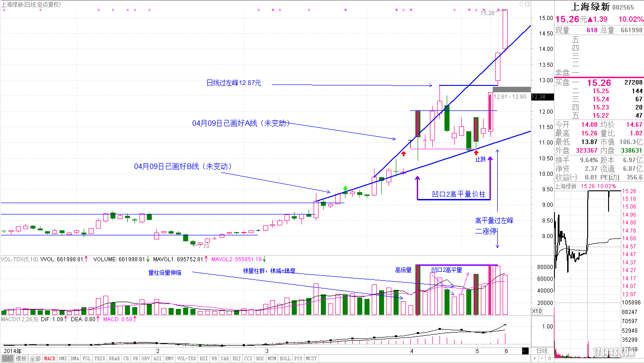644x363 pixels.
Task: Click the stock code 002565
Action: tap(623, 7)
